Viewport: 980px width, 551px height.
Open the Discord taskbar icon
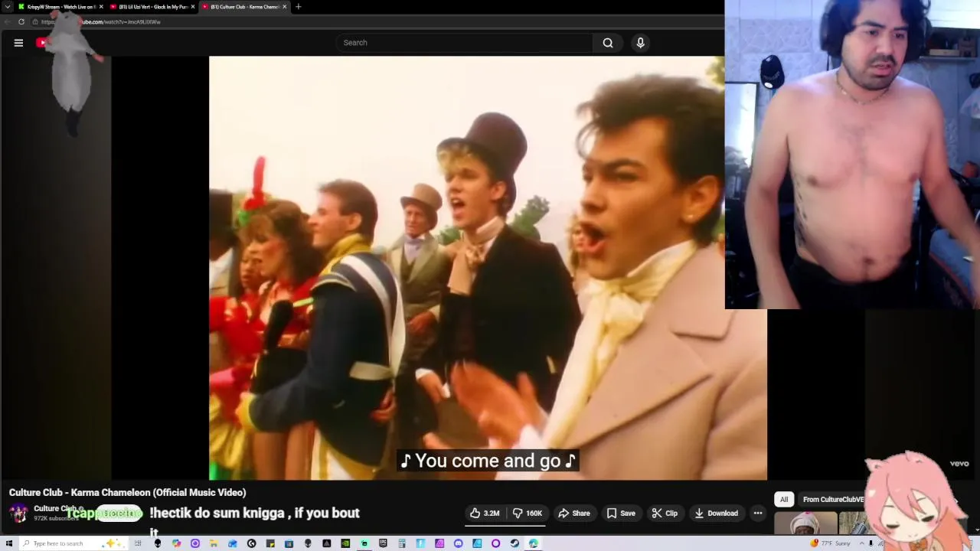(458, 543)
